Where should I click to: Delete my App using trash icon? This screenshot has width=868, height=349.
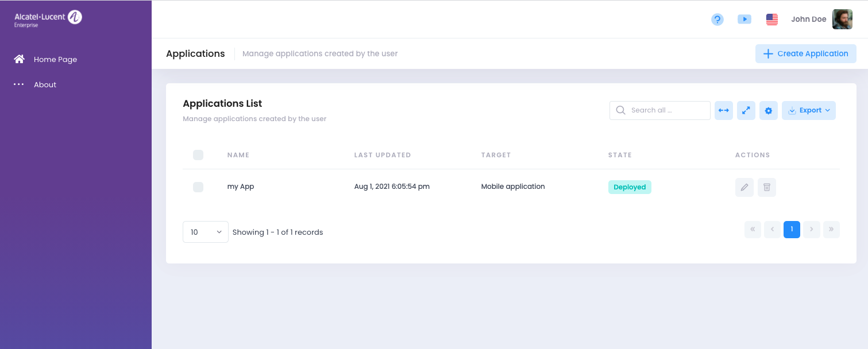click(x=766, y=187)
